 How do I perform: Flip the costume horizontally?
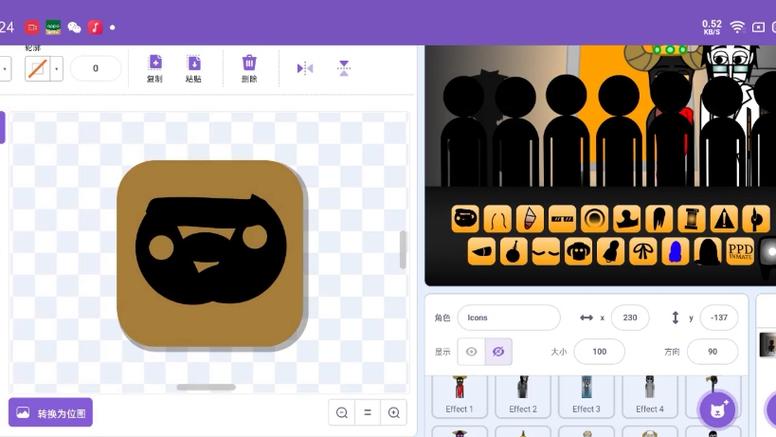click(x=304, y=68)
